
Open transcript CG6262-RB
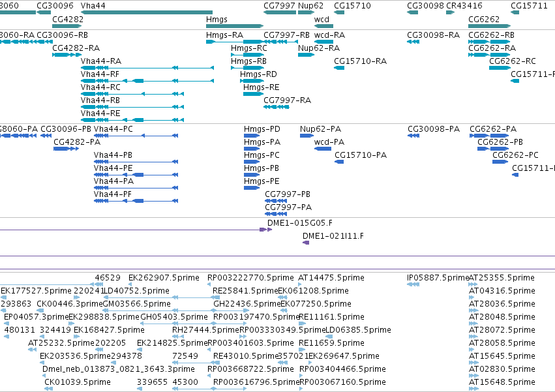click(x=491, y=35)
